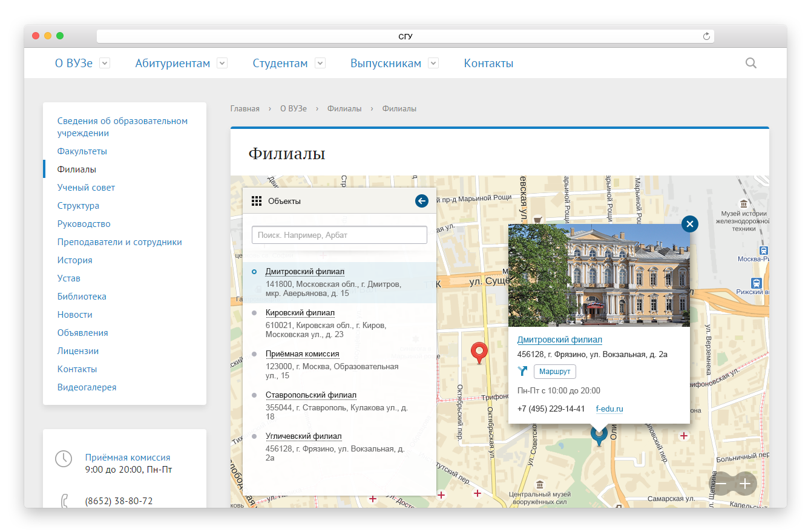Image resolution: width=811 pixels, height=532 pixels.
Task: Click the search field 'Поиск. Например, Арбат'
Action: (x=339, y=235)
